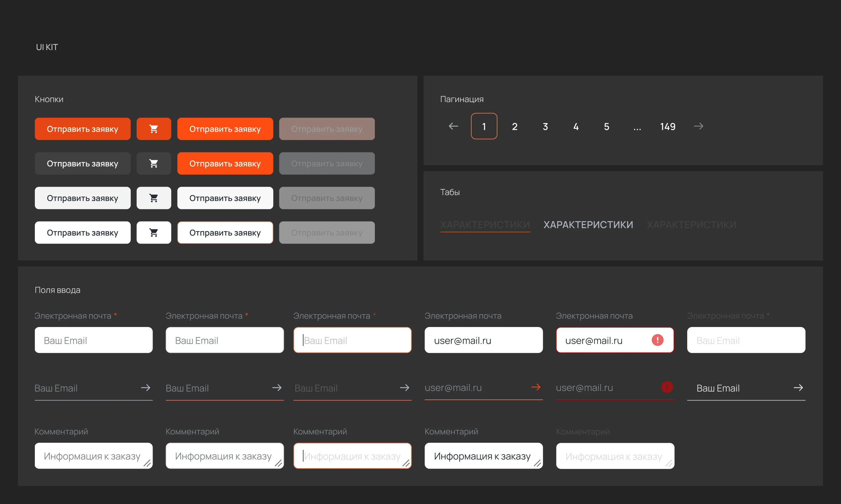Click the white Отправить заявку button with an orange border

(225, 232)
